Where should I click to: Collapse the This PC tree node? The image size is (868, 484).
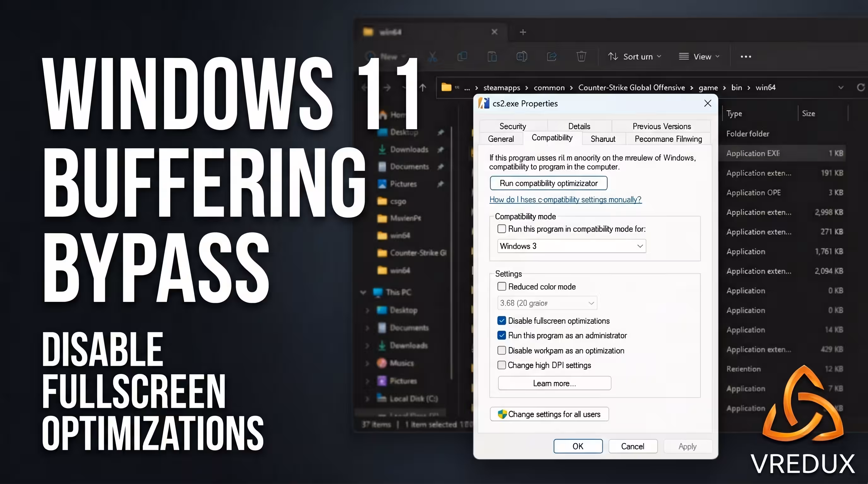coord(363,292)
